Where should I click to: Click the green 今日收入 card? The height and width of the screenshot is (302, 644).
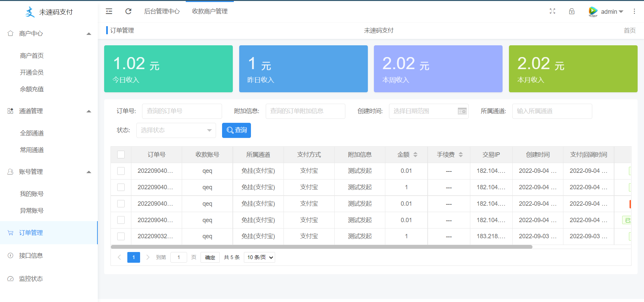click(x=168, y=69)
